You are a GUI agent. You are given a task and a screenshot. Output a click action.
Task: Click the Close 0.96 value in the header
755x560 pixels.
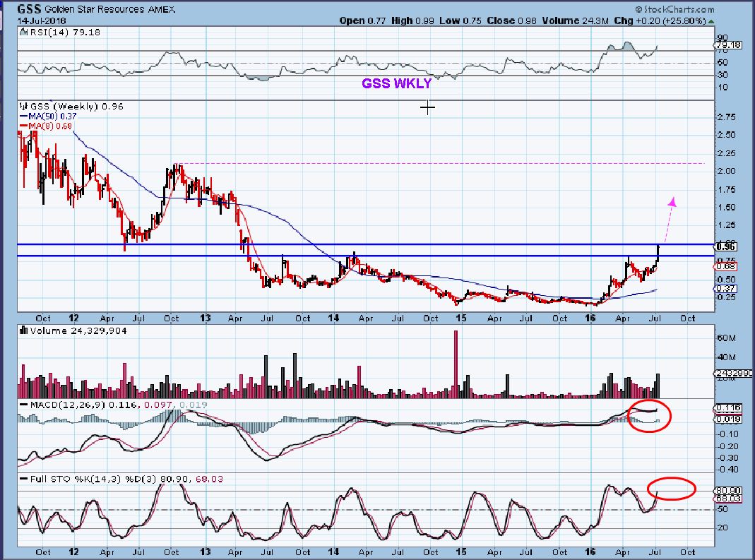pyautogui.click(x=511, y=20)
